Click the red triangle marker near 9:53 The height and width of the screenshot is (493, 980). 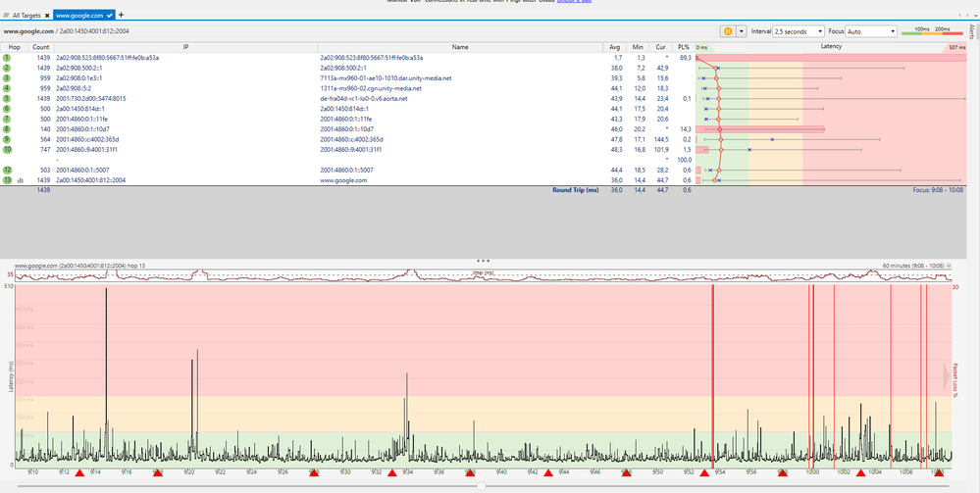click(704, 473)
